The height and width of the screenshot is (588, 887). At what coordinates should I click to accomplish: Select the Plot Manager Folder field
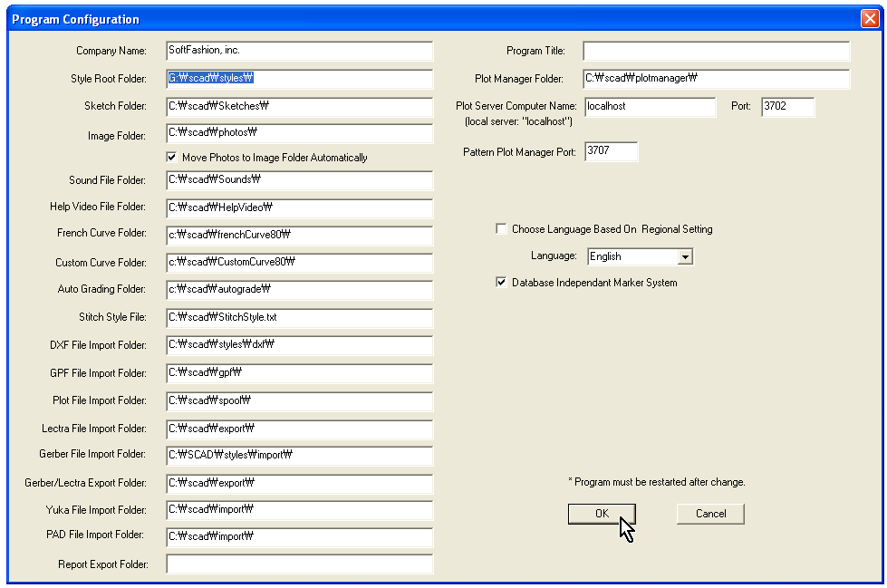pyautogui.click(x=716, y=79)
